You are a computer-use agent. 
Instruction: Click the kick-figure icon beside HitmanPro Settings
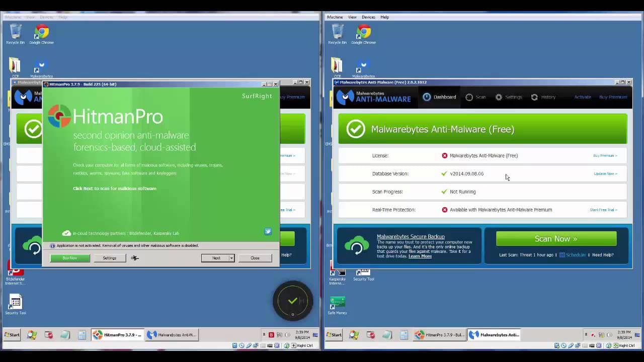point(134,258)
